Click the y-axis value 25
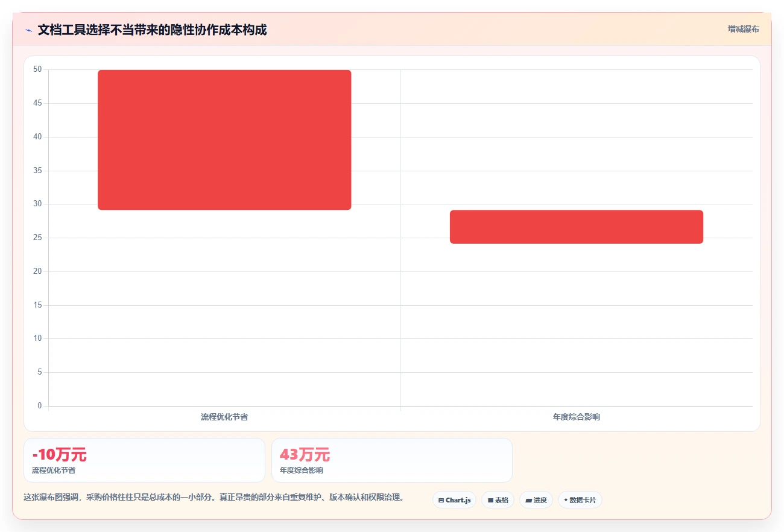Viewport: 784px width, 532px height. click(x=37, y=238)
